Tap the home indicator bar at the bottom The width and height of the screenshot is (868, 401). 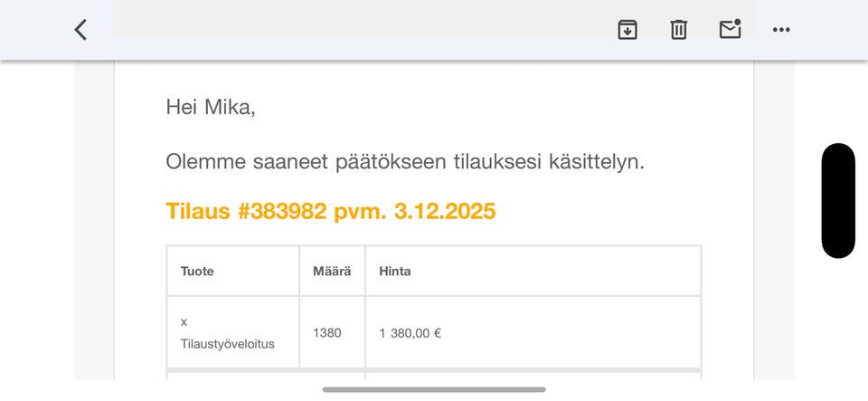click(434, 389)
